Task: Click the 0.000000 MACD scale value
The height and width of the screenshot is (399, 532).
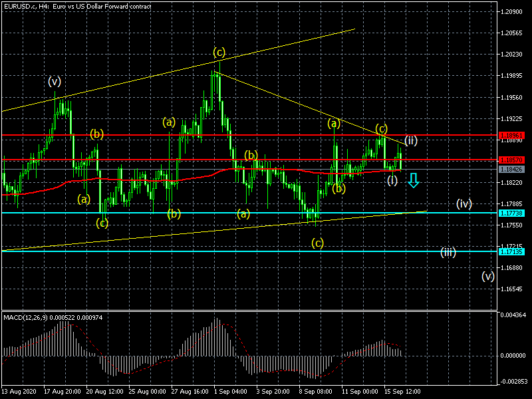Action: point(513,356)
